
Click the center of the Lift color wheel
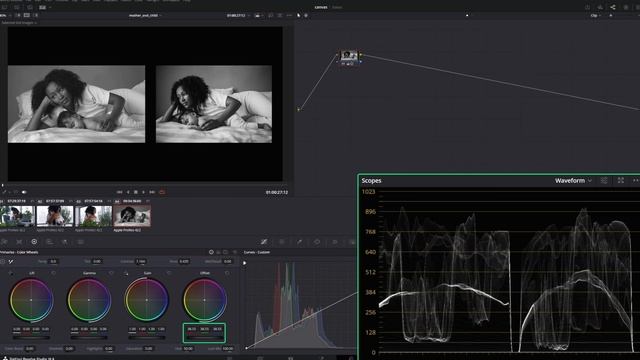pyautogui.click(x=31, y=300)
